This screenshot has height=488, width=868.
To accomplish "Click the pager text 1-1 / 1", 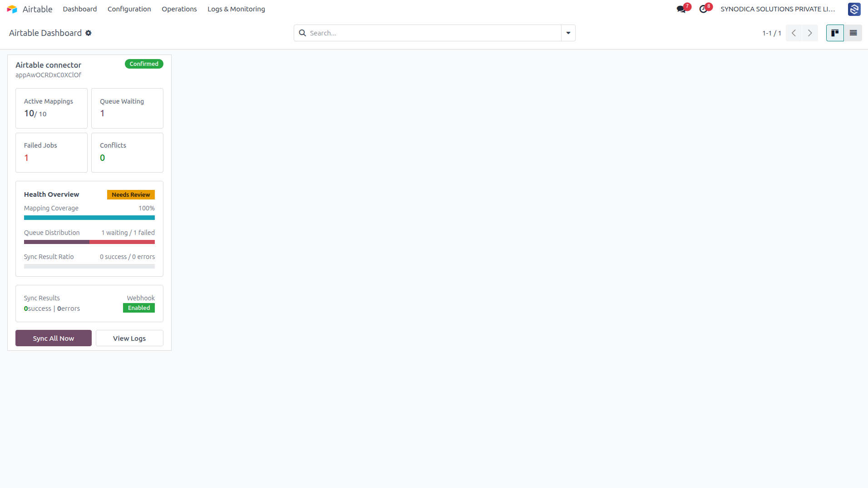I will click(x=772, y=33).
